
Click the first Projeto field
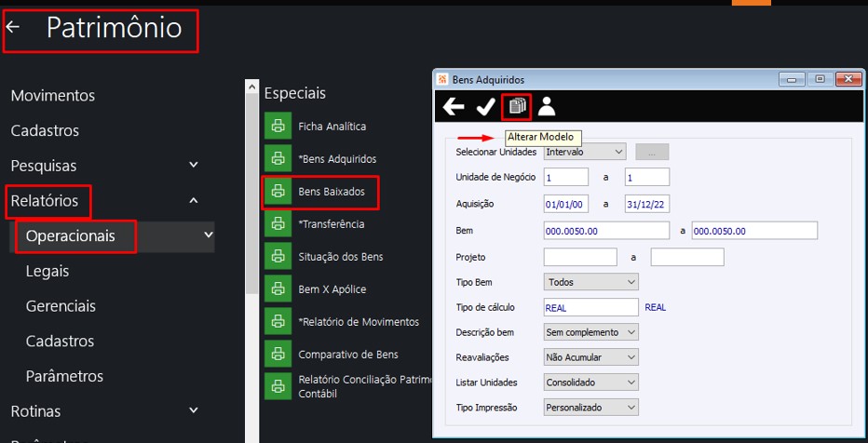click(580, 257)
